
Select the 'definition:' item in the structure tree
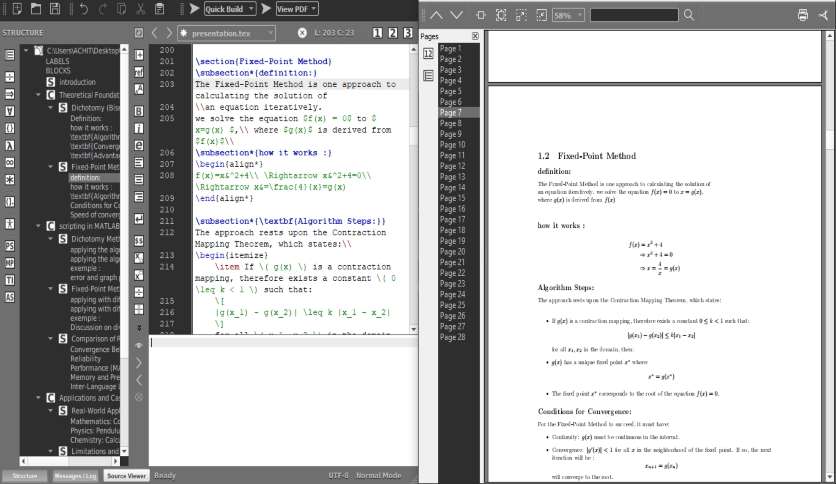tap(85, 178)
